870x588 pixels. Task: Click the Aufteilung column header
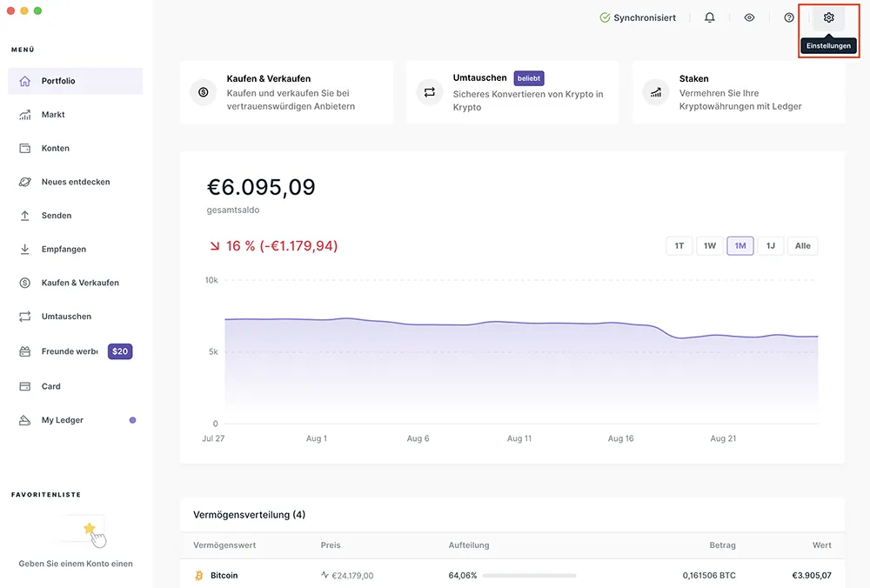click(469, 545)
